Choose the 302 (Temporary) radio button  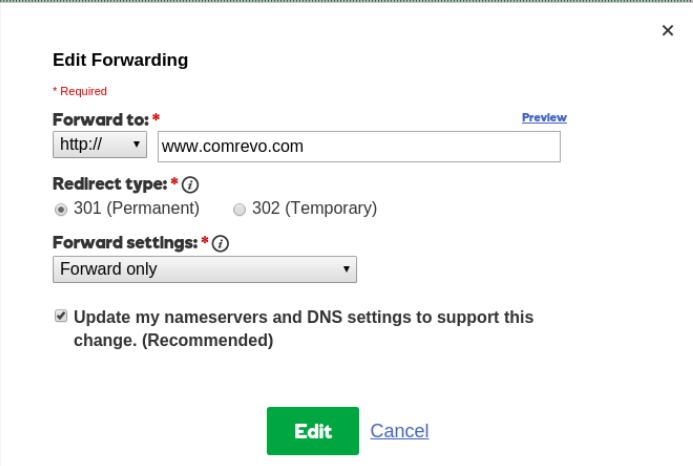point(239,209)
